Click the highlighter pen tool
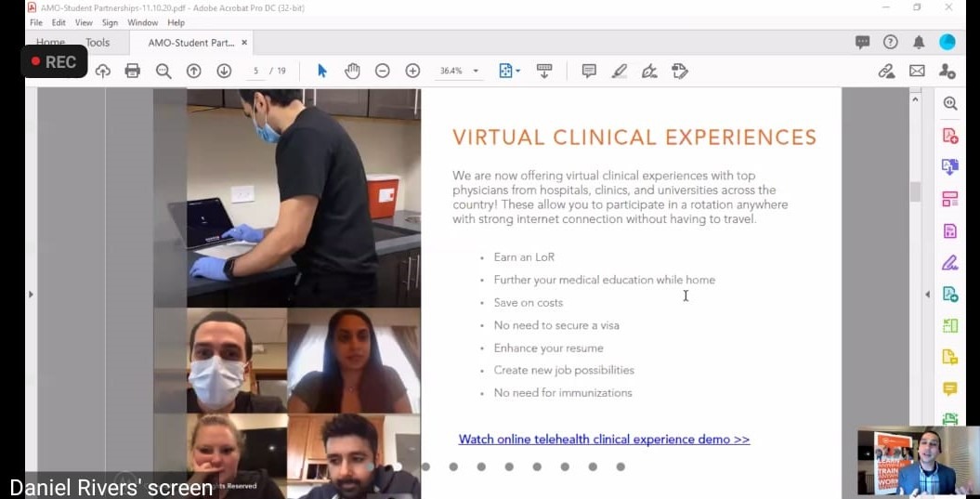Viewport: 980px width, 499px height. [x=620, y=71]
